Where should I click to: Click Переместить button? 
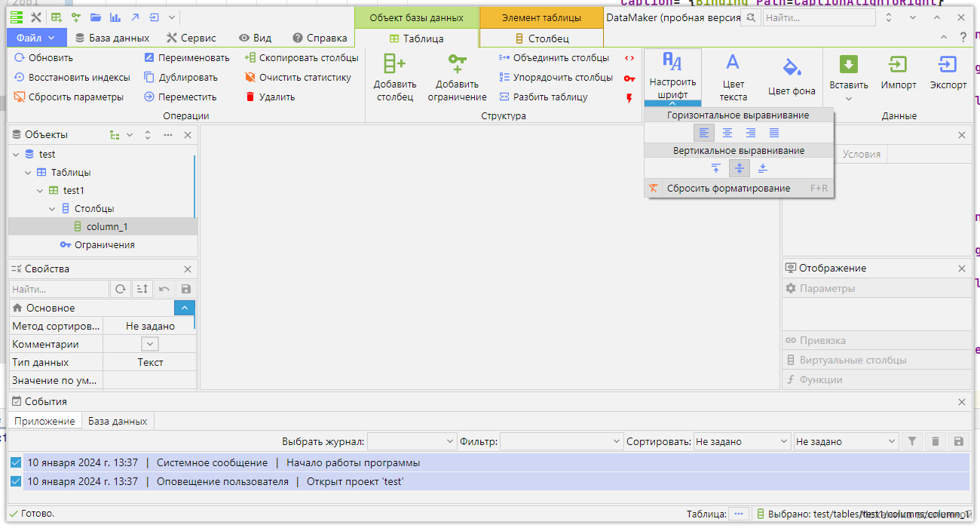click(x=180, y=97)
